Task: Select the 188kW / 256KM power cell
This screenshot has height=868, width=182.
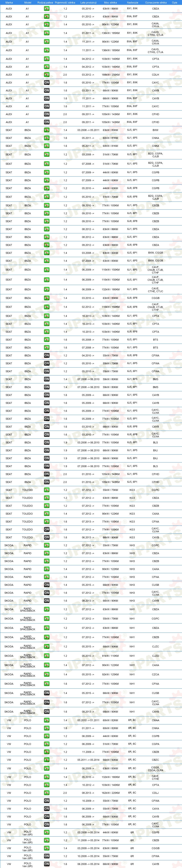Action: (111, 75)
